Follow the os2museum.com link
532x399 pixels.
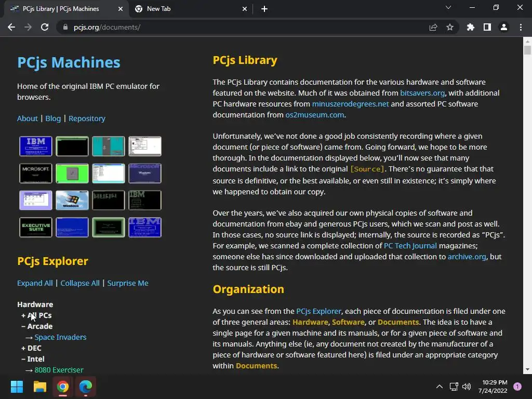click(314, 115)
